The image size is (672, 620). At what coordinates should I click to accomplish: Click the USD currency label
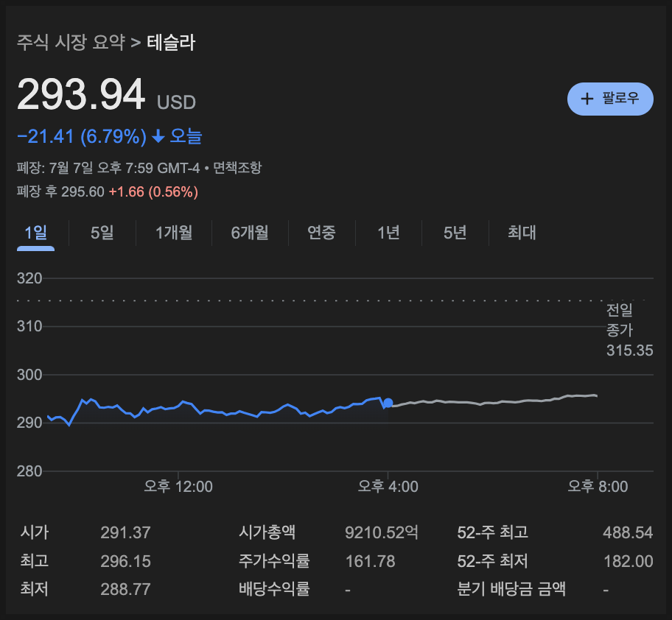(x=176, y=103)
